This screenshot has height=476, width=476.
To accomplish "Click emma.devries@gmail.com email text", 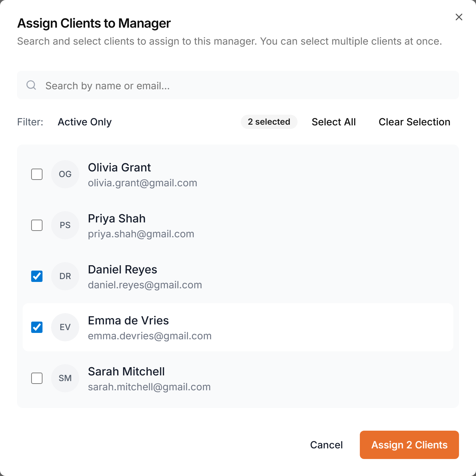I will tap(149, 336).
